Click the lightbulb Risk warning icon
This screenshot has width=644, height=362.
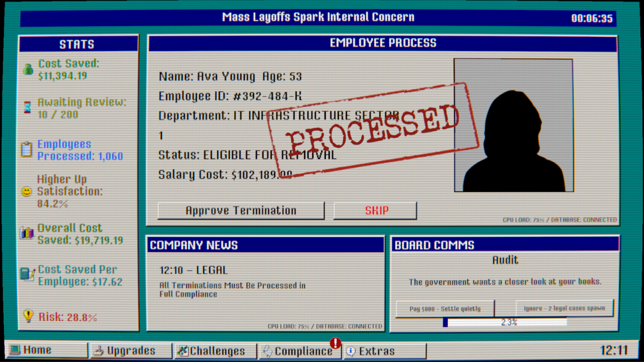(28, 315)
